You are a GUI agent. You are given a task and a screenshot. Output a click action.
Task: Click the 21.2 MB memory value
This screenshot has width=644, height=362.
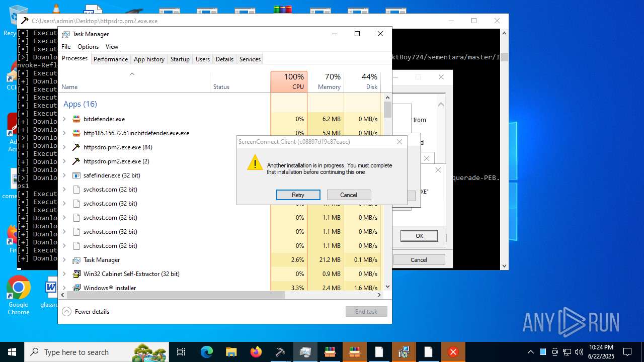pos(330,260)
